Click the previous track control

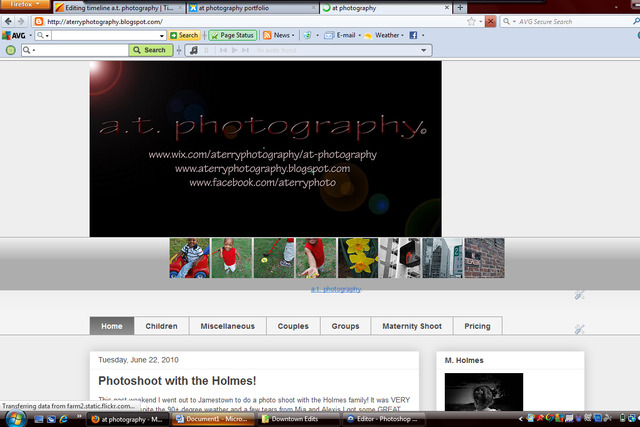click(223, 50)
